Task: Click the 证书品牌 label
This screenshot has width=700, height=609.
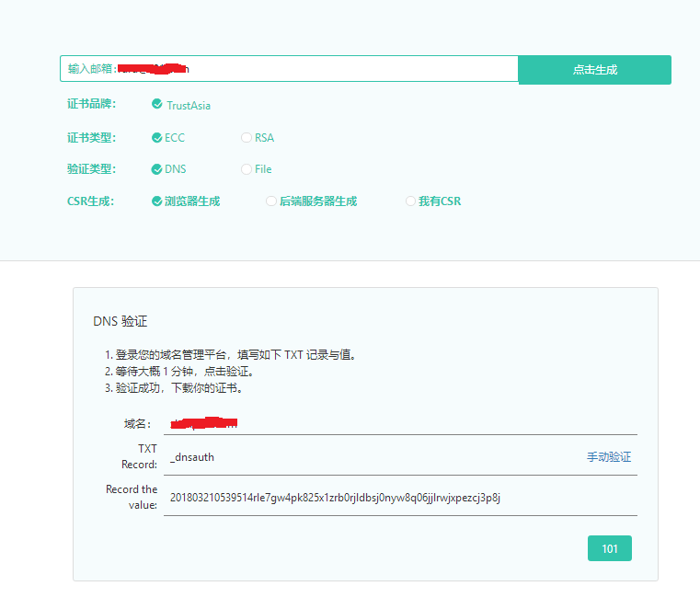Action: pyautogui.click(x=91, y=104)
